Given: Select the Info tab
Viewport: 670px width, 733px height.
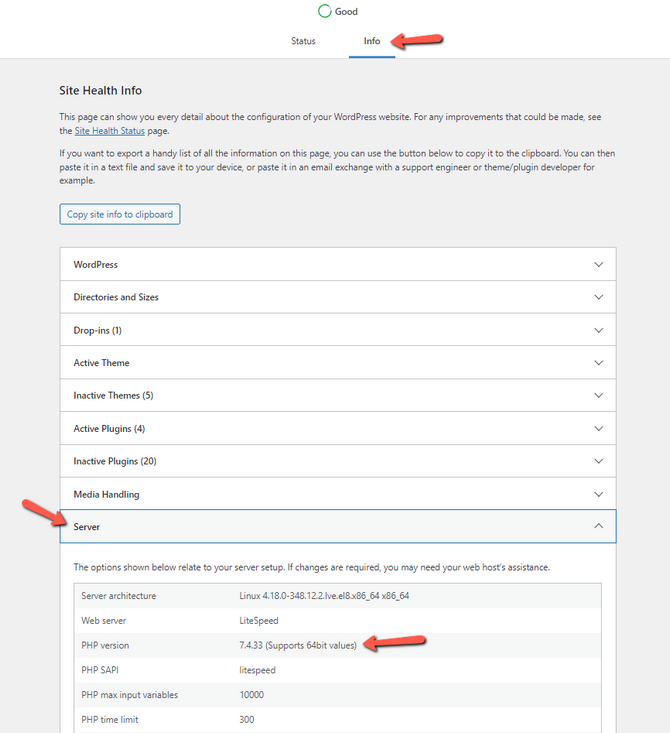Looking at the screenshot, I should (x=371, y=41).
